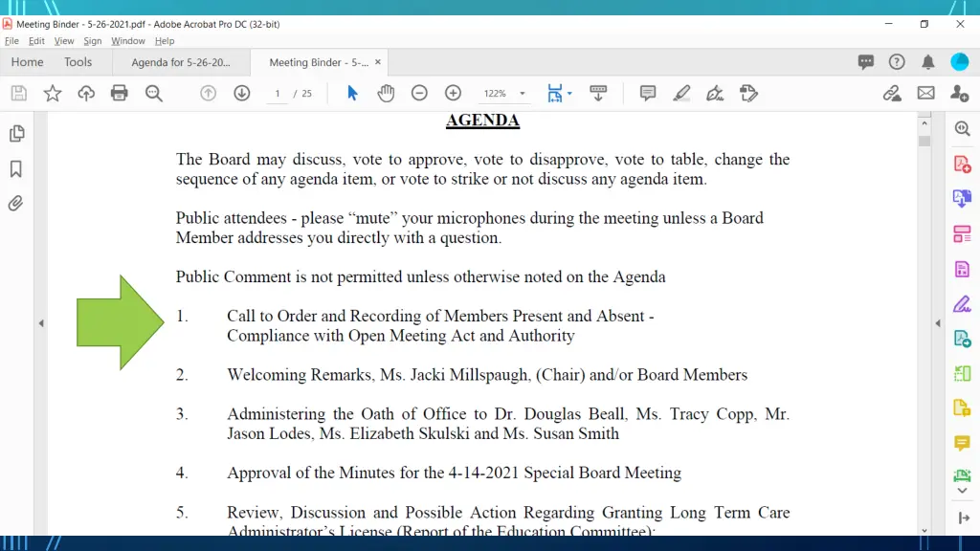
Task: Open the yellow Comment tool in the right pane
Action: [963, 444]
